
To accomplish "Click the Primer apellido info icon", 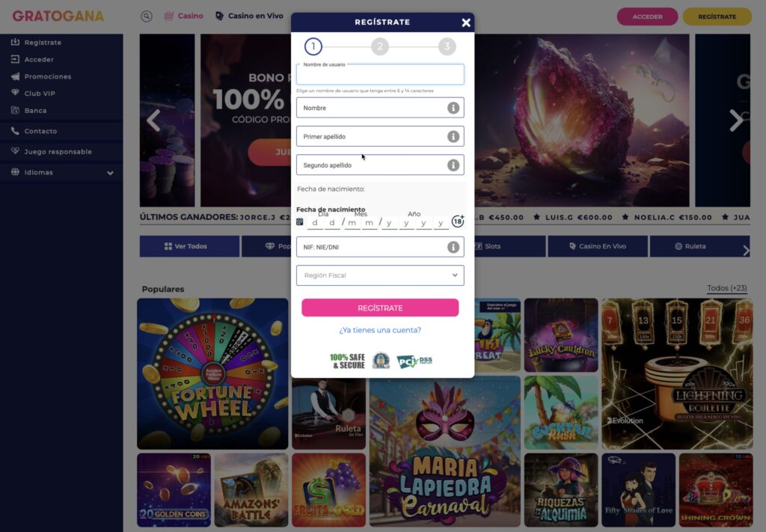I will tap(453, 136).
